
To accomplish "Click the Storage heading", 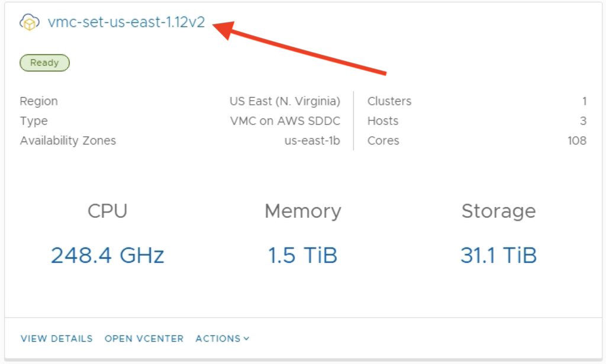I will click(x=498, y=211).
